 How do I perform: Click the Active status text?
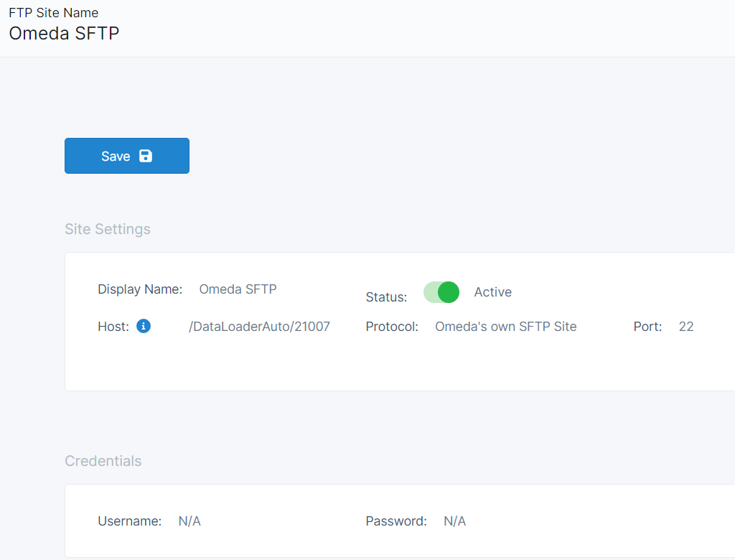pyautogui.click(x=492, y=292)
